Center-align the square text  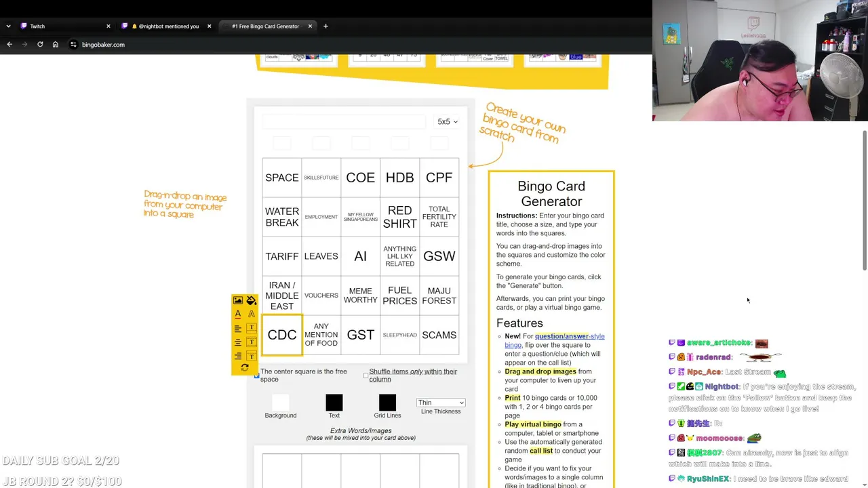pyautogui.click(x=238, y=342)
